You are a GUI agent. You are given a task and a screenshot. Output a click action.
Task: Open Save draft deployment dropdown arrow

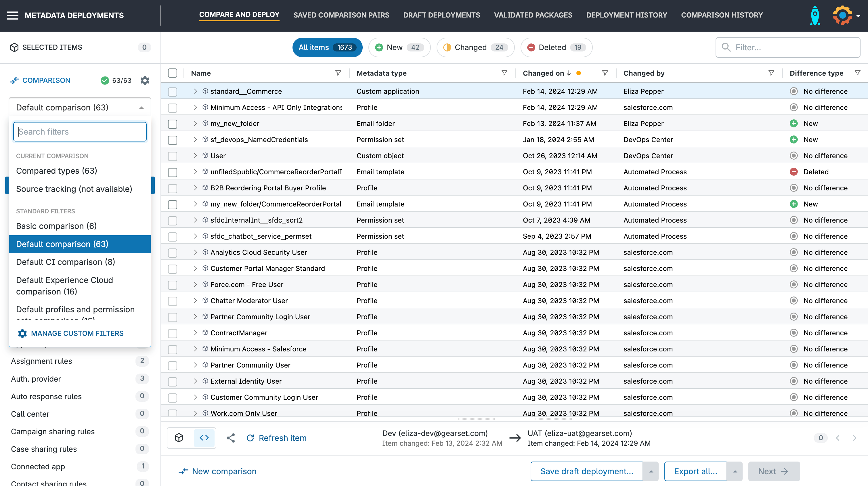point(651,471)
